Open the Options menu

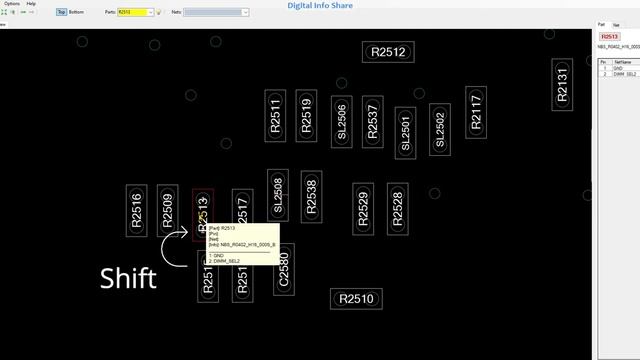12,3
